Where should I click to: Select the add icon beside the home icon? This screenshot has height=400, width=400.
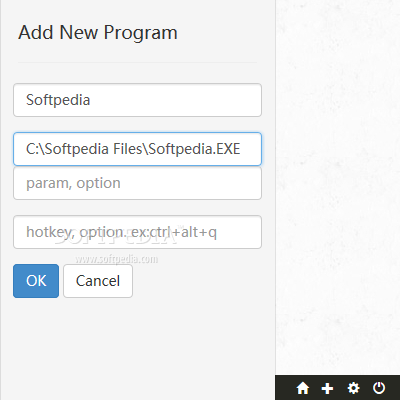pyautogui.click(x=327, y=388)
